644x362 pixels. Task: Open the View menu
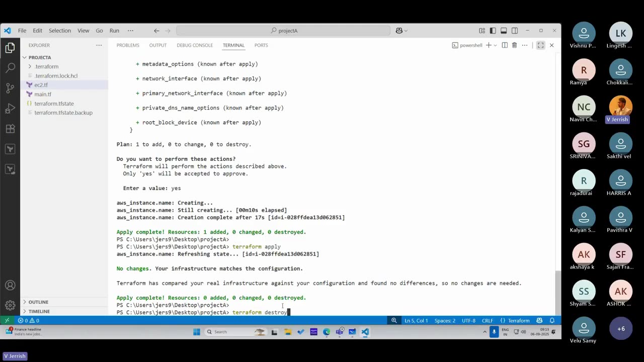click(84, 31)
